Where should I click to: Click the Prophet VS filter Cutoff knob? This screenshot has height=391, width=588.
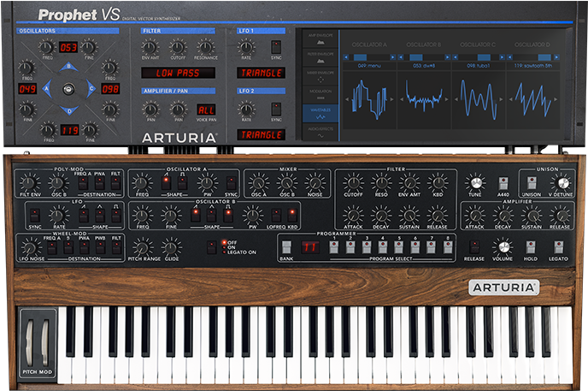pos(178,47)
